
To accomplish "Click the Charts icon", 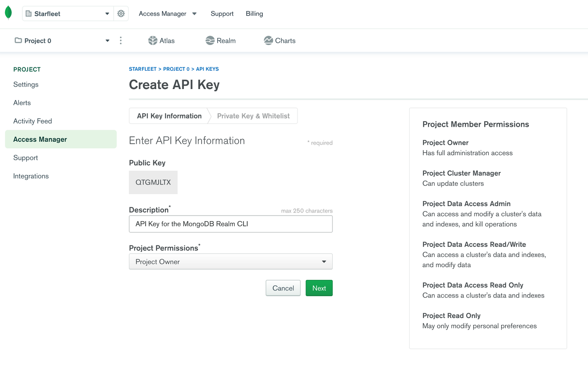I will 268,40.
